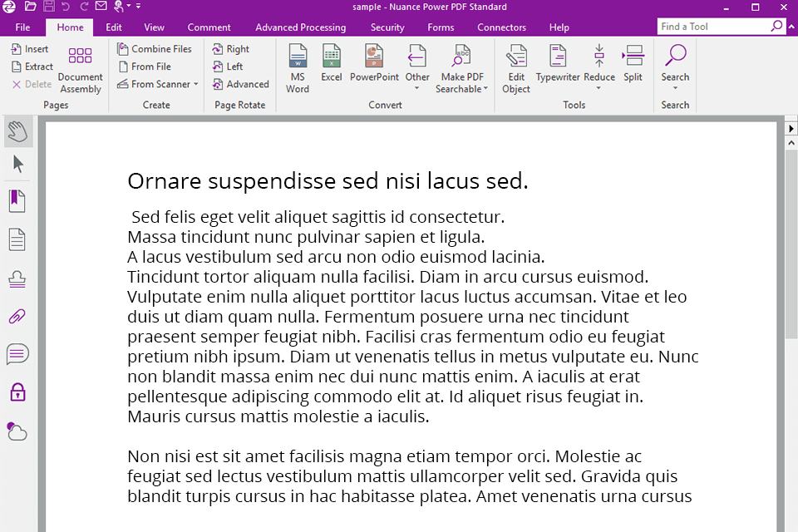Open the File menu

(x=22, y=27)
